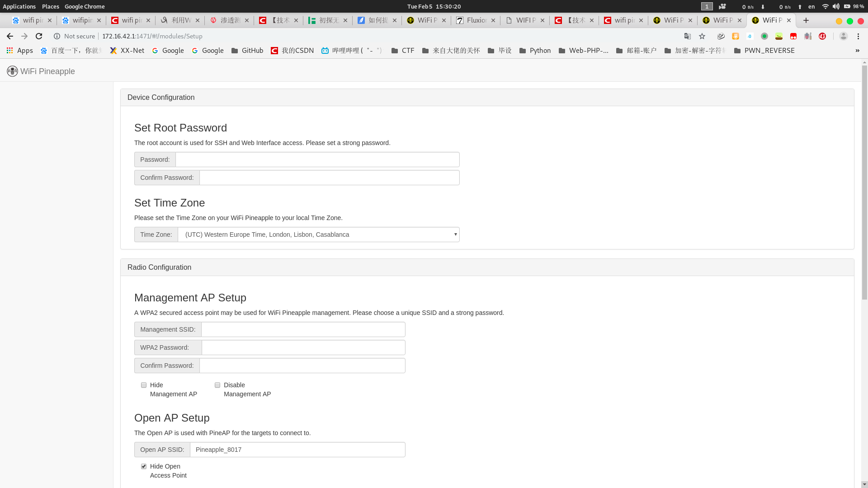868x488 pixels.
Task: Open the Web-PHP bookmark folder
Action: (584, 51)
